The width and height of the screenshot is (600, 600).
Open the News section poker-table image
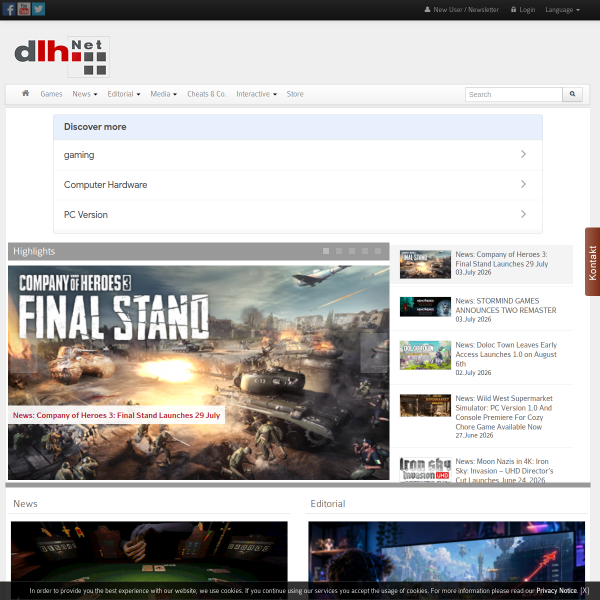point(149,551)
